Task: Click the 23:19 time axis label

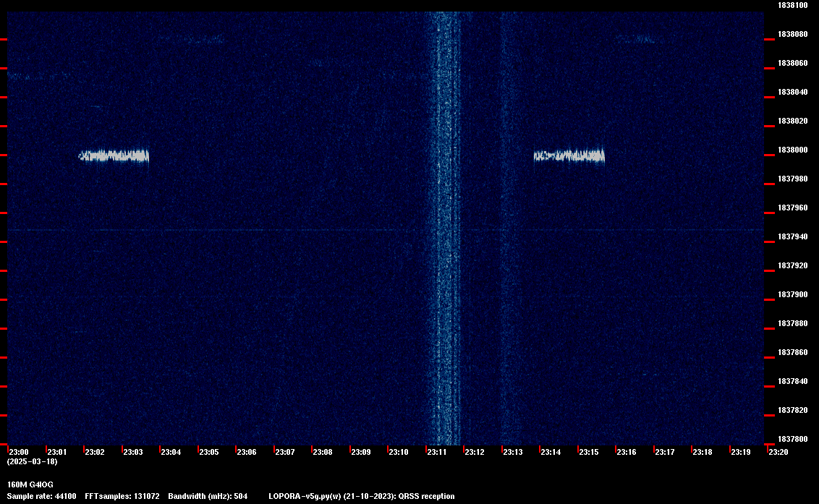Action: pyautogui.click(x=740, y=452)
